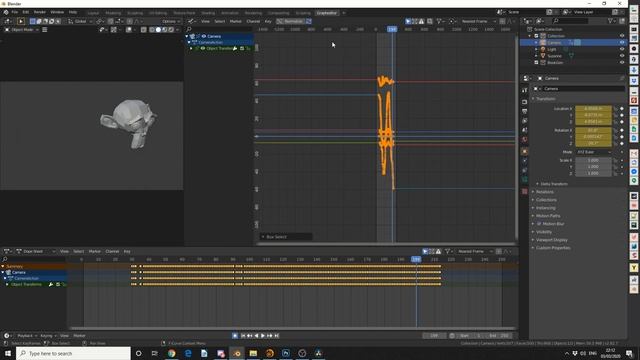Click graph editor current frame marker
Screen dimensions: 640x360
point(392,29)
